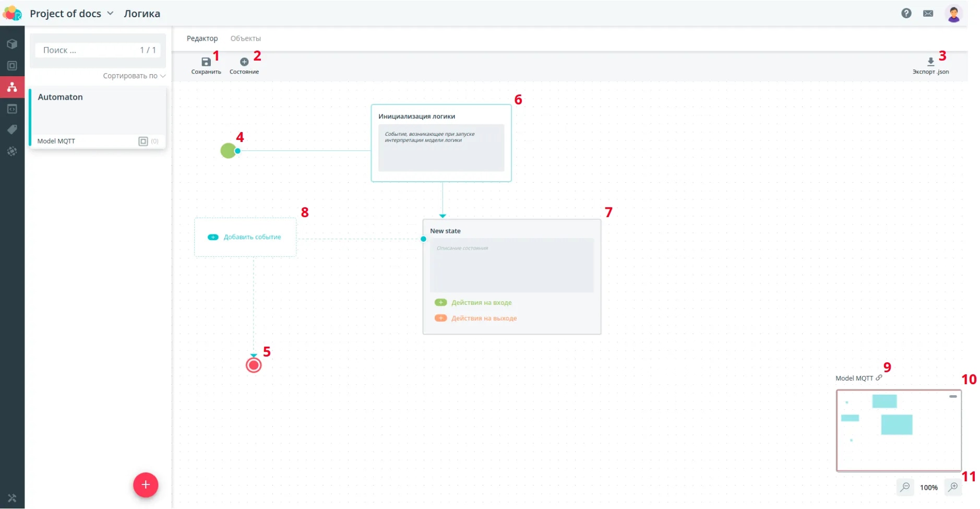Screen dimensions: 980x509
Task: Click the New state description area
Action: [x=511, y=265]
